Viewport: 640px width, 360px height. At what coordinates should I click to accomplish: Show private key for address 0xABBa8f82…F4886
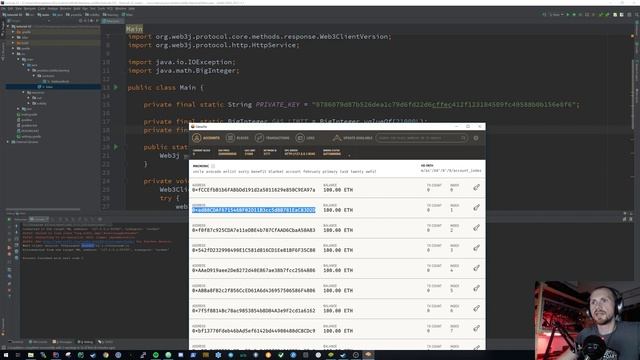tap(476, 288)
